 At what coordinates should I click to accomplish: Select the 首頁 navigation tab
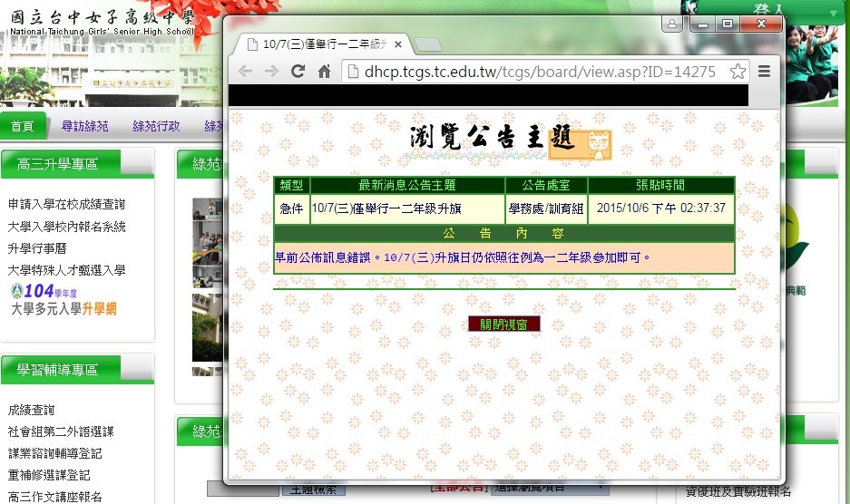23,126
